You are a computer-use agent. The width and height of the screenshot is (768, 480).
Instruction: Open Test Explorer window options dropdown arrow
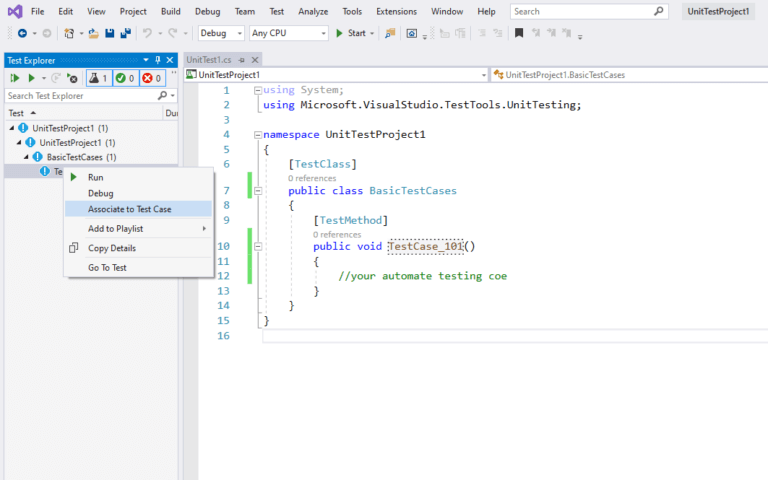[x=145, y=60]
